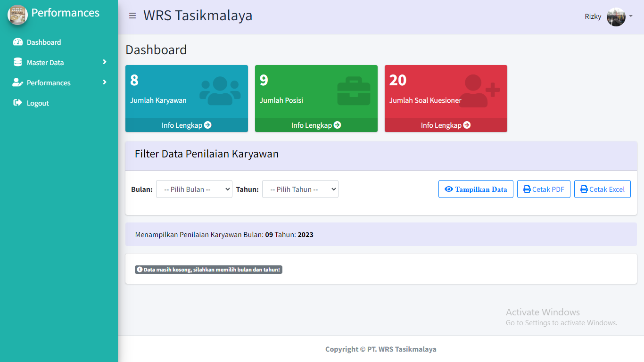Select Logout from the sidebar menu
The width and height of the screenshot is (644, 362).
[x=38, y=103]
